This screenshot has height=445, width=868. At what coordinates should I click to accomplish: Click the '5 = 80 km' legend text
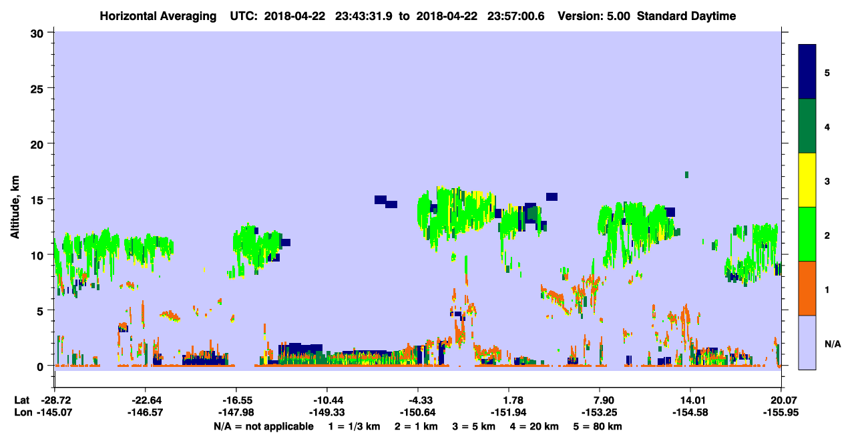point(599,426)
